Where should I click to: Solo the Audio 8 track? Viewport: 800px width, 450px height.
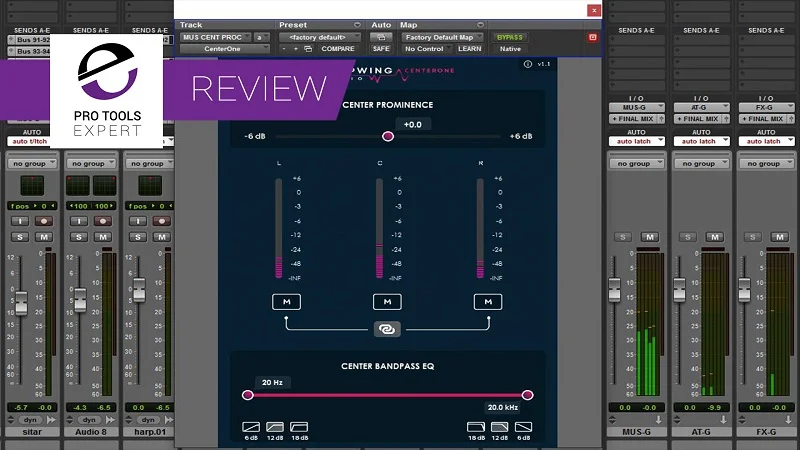[79, 237]
